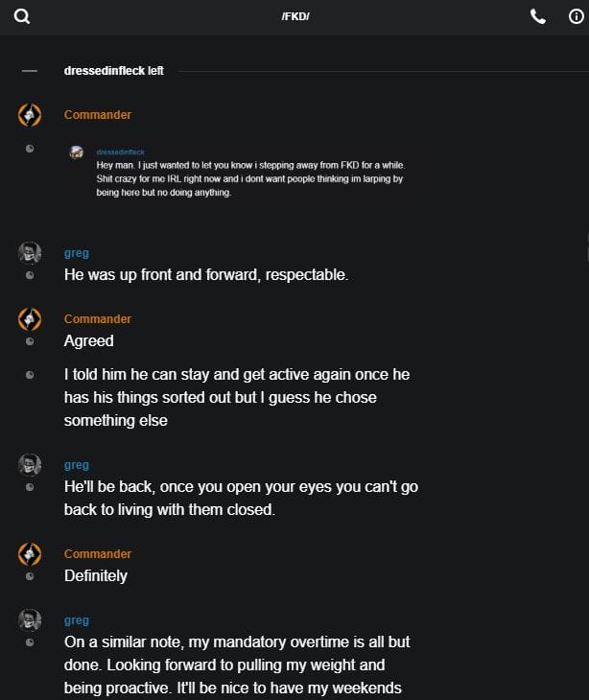589x700 pixels.
Task: Start a call with the phone icon
Action: point(538,16)
